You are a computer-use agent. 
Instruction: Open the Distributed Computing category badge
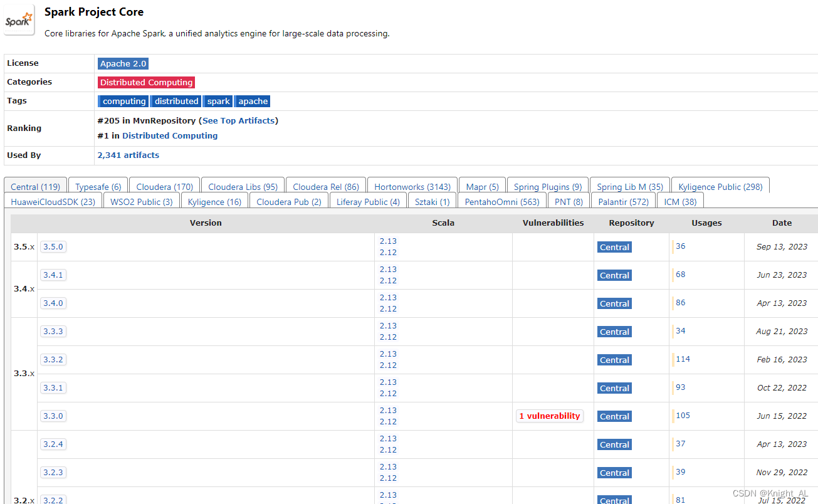146,82
